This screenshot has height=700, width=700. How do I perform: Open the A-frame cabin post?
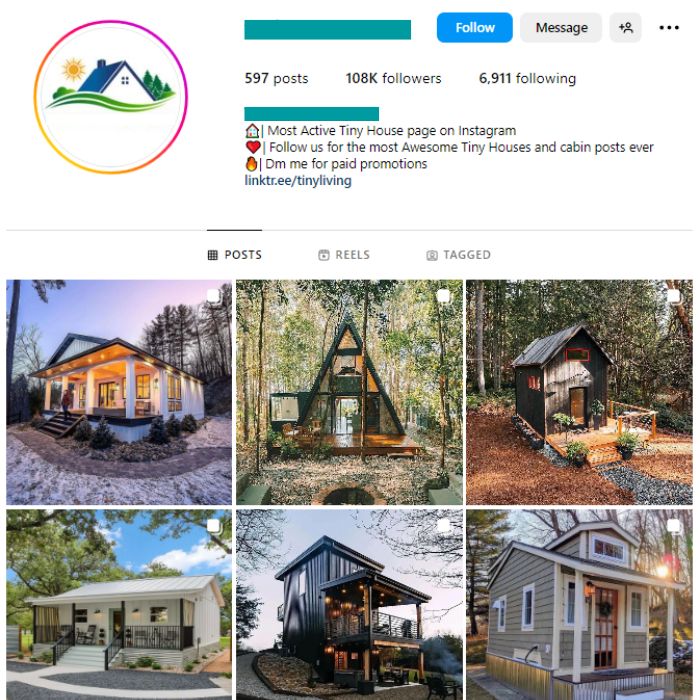(x=349, y=392)
